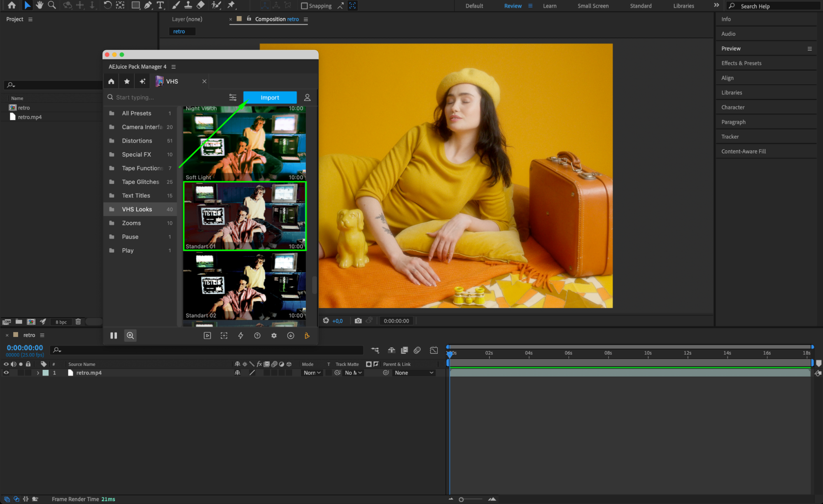Screen dimensions: 823x504
Task: Expand retro.mp4 layer properties
Action: 38,373
